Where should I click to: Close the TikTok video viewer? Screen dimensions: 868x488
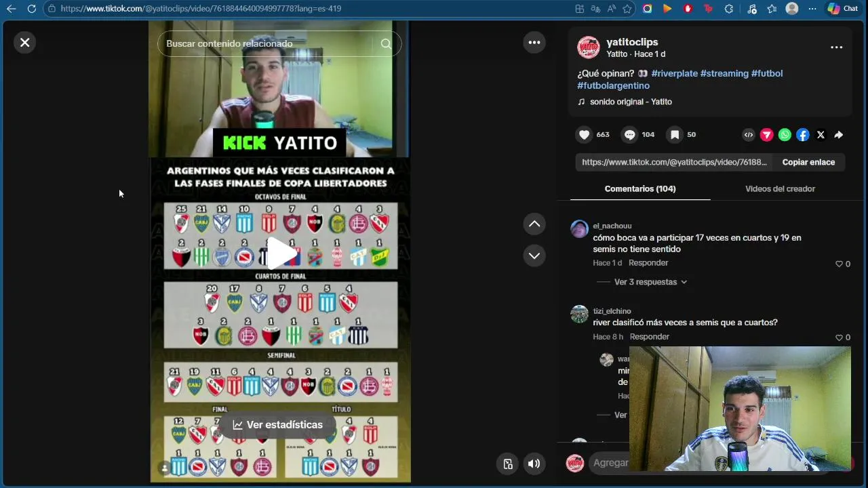pos(25,43)
